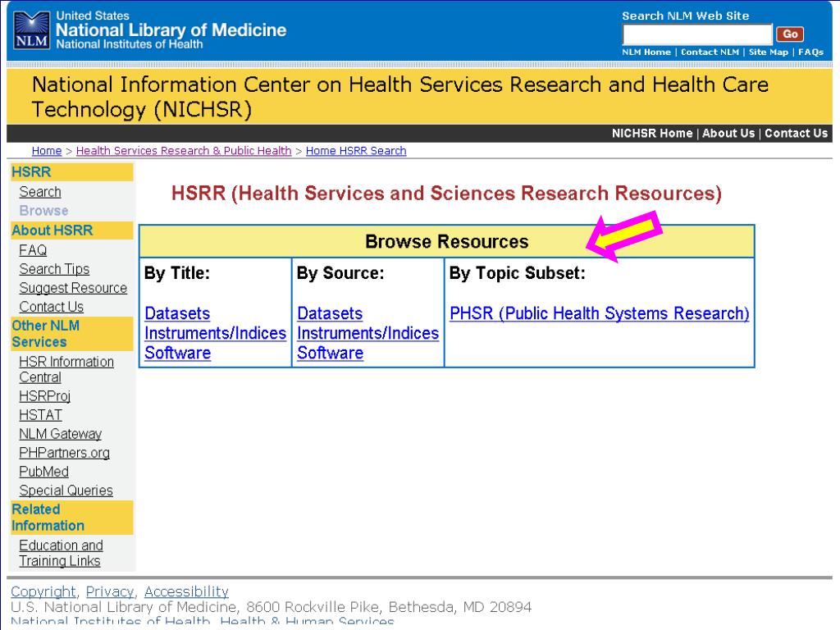Open the Privacy footer link
Viewport: 840px width, 630px height.
110,591
